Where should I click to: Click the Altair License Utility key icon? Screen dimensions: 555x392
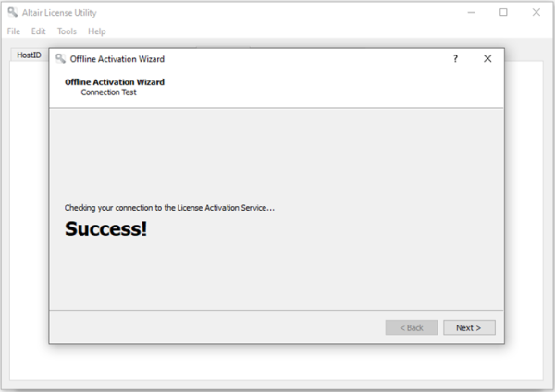coord(13,12)
